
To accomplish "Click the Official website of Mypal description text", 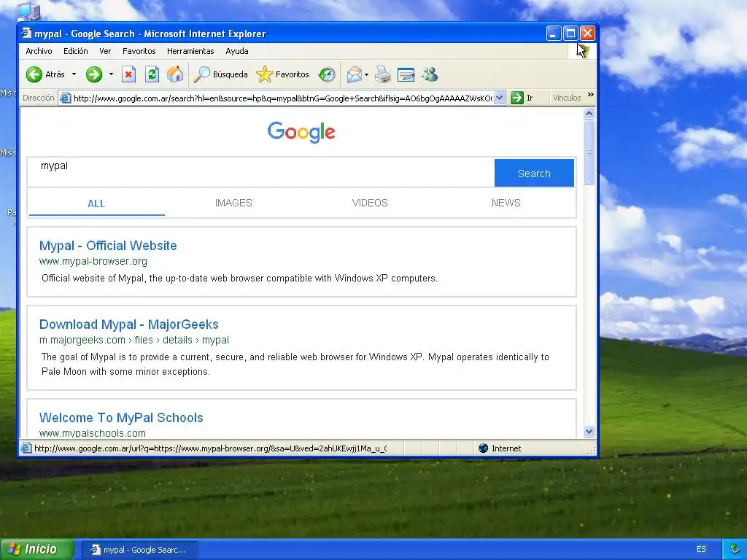I will coord(239,278).
